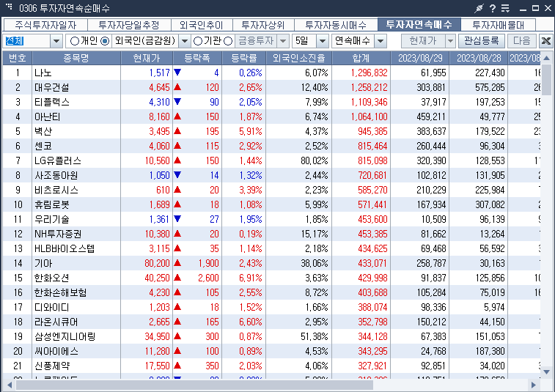Click the X tool icon next to 다음
The image size is (555, 392).
coord(545,41)
